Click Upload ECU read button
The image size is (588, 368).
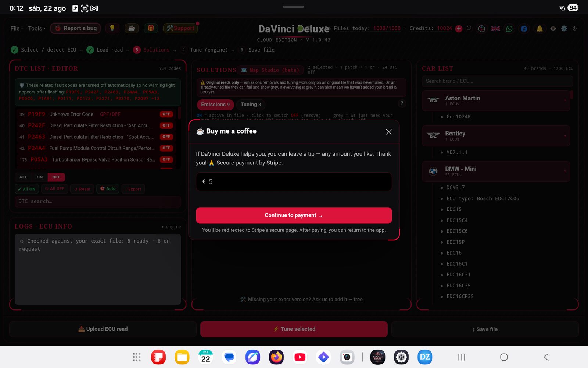[x=103, y=329]
